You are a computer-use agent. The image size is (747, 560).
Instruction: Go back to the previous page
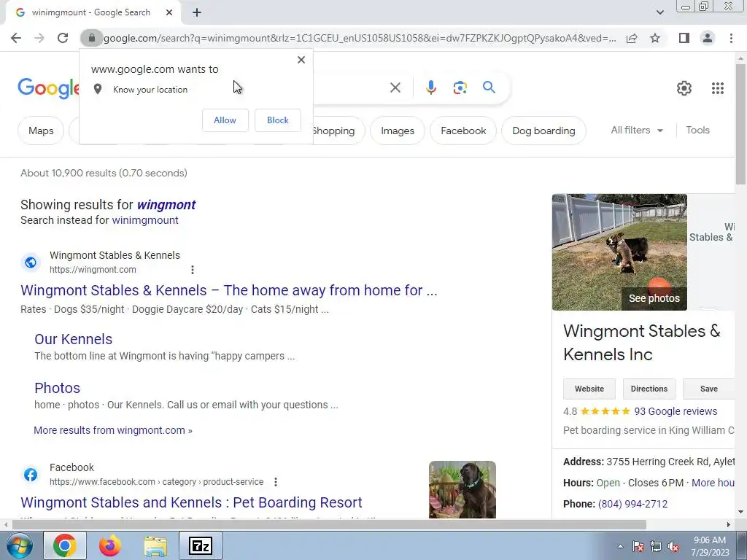[x=16, y=38]
